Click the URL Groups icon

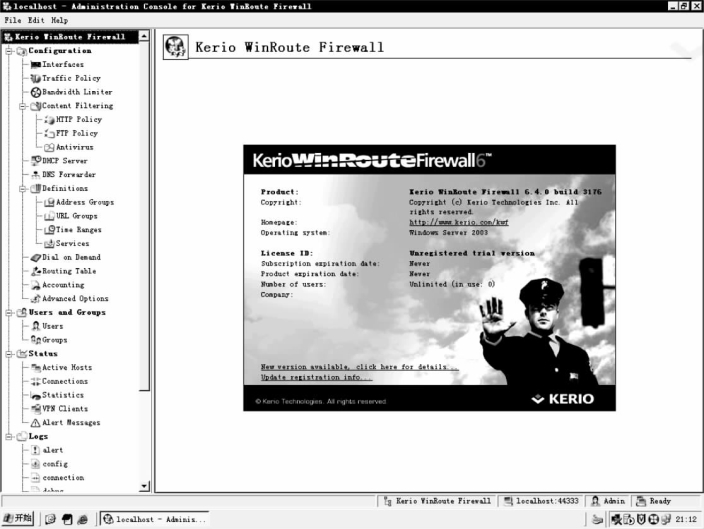[49, 216]
